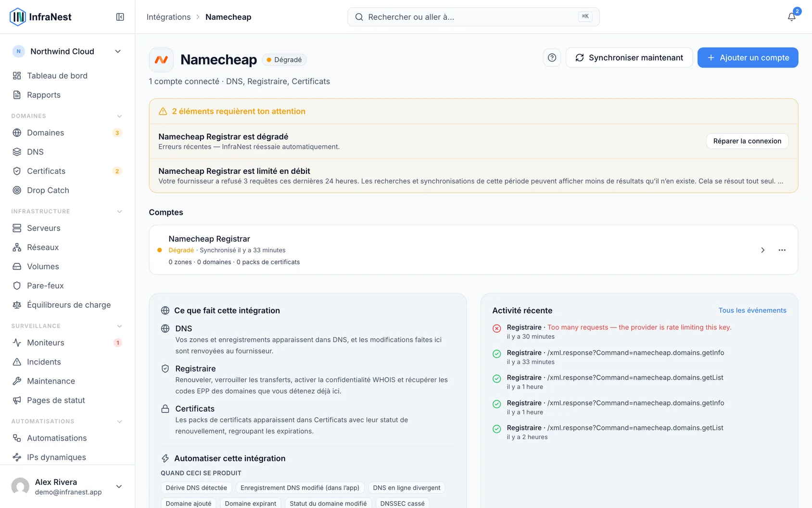Click the DNSSEC cassé chip
This screenshot has width=812, height=508.
[402, 503]
